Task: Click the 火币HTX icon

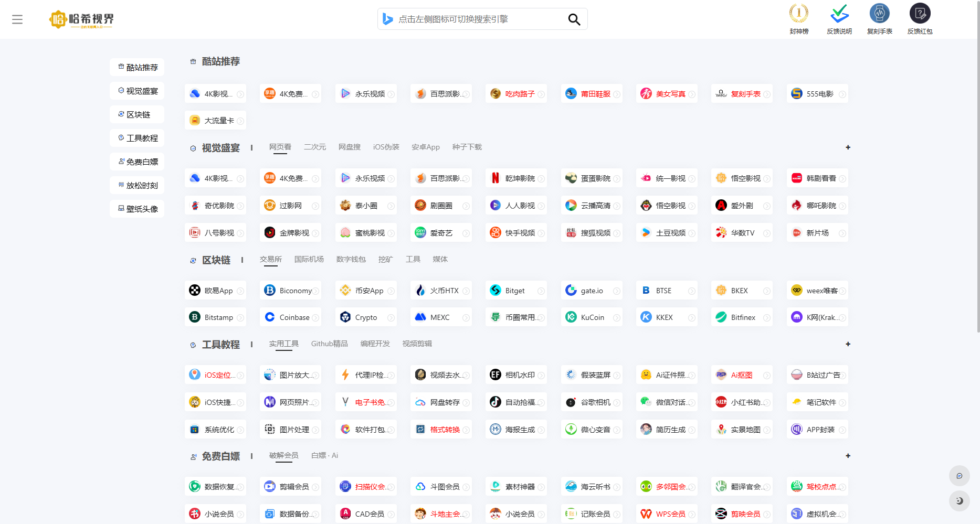Action: [x=420, y=291]
